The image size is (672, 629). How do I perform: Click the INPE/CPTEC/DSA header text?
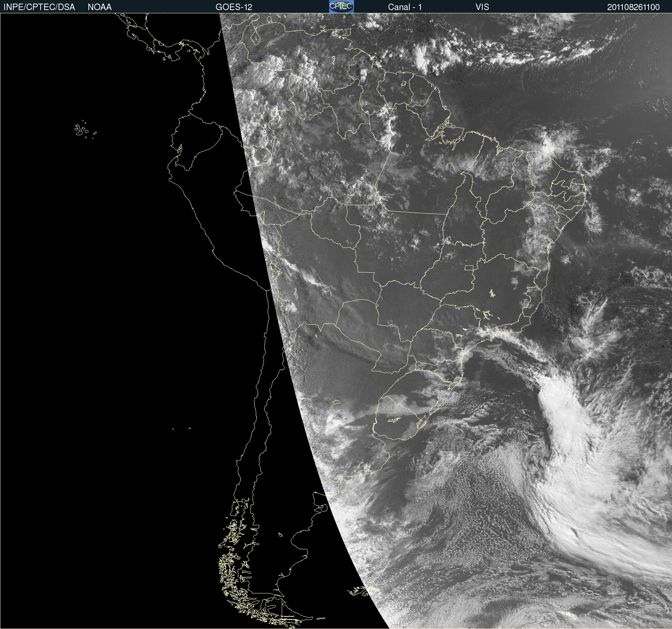40,7
